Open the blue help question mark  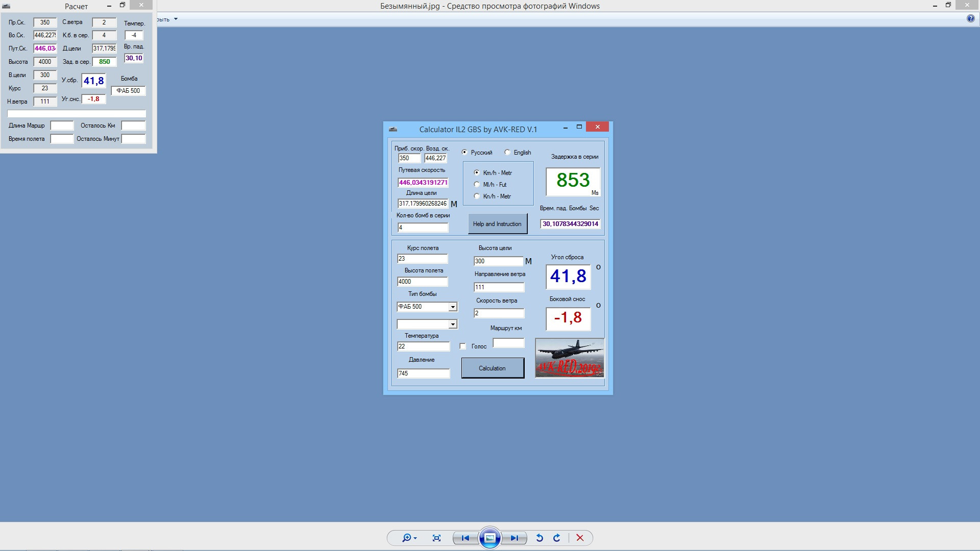pos(970,19)
